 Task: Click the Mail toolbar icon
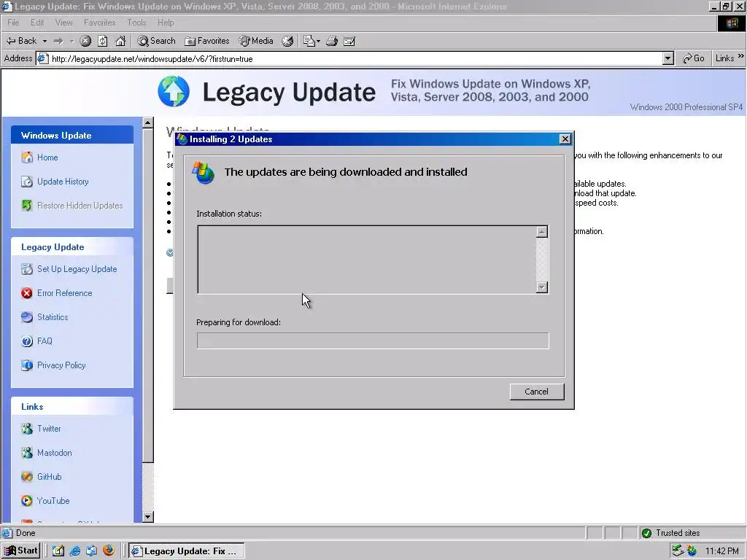309,41
